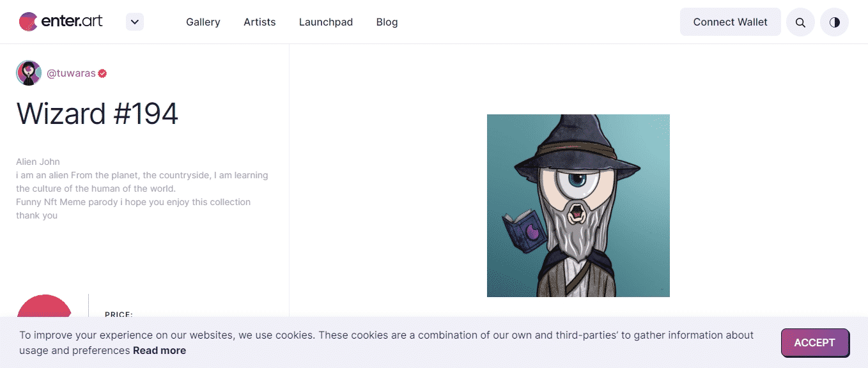This screenshot has height=368, width=868.
Task: Navigate to the Blog
Action: pyautogui.click(x=387, y=22)
